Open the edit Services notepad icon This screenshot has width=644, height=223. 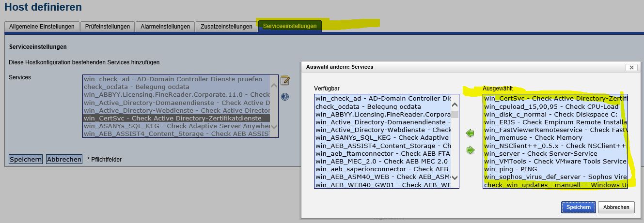[x=285, y=80]
